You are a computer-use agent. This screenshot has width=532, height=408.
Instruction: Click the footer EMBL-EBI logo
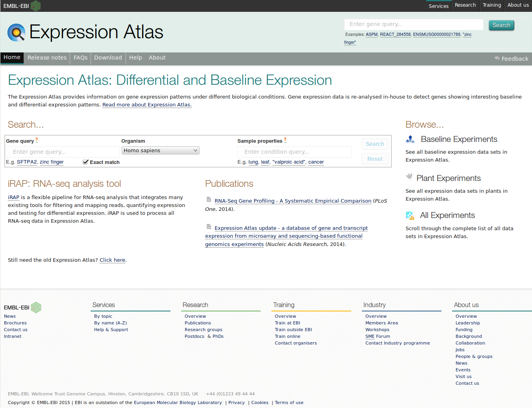pyautogui.click(x=22, y=307)
